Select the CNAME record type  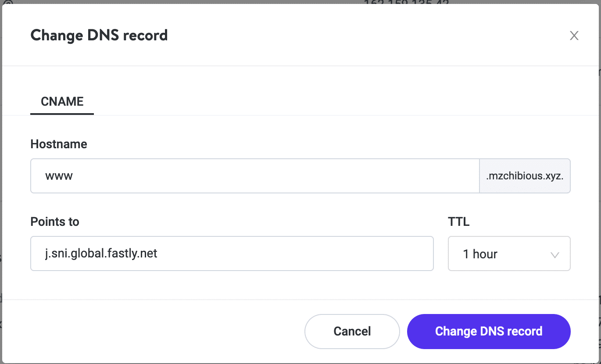pyautogui.click(x=61, y=101)
